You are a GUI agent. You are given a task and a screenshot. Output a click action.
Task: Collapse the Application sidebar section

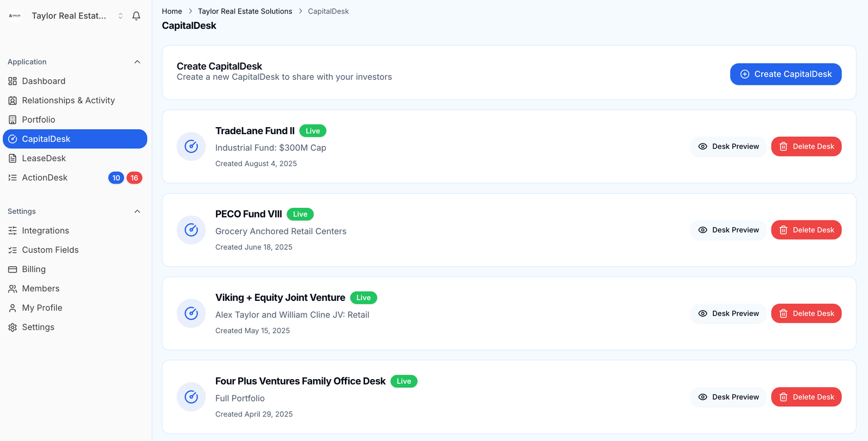(x=137, y=62)
